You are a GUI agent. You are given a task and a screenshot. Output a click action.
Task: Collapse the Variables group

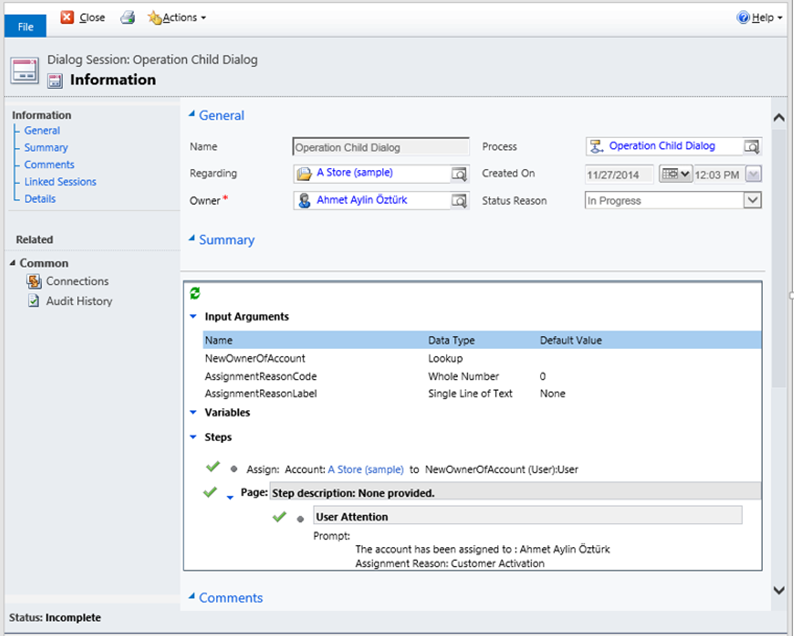(193, 412)
